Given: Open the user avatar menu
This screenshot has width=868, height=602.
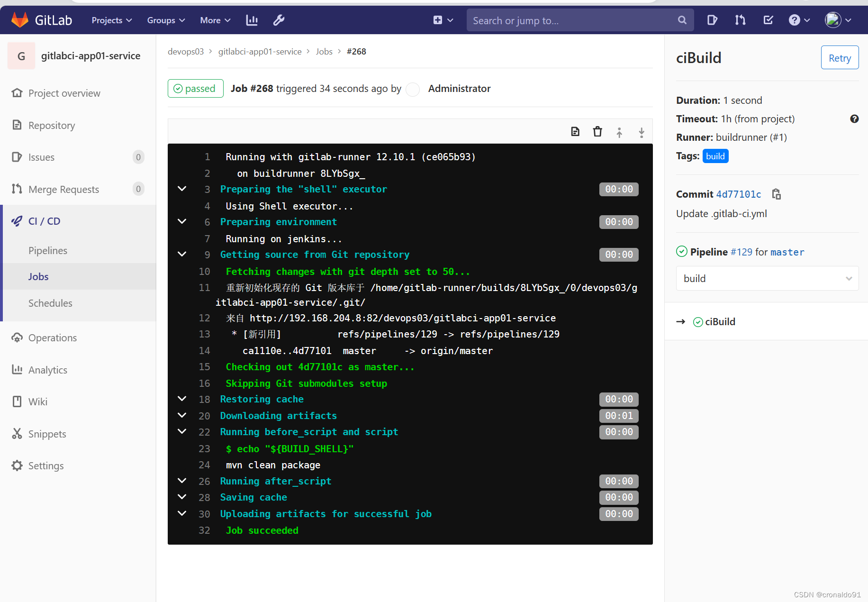Looking at the screenshot, I should click(838, 20).
